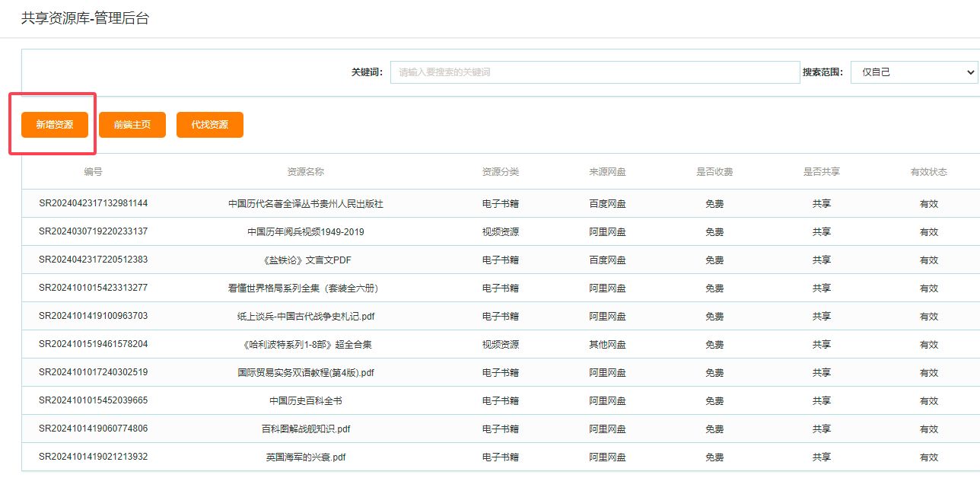Click the 新增资源 button
This screenshot has width=980, height=478.
(x=52, y=124)
